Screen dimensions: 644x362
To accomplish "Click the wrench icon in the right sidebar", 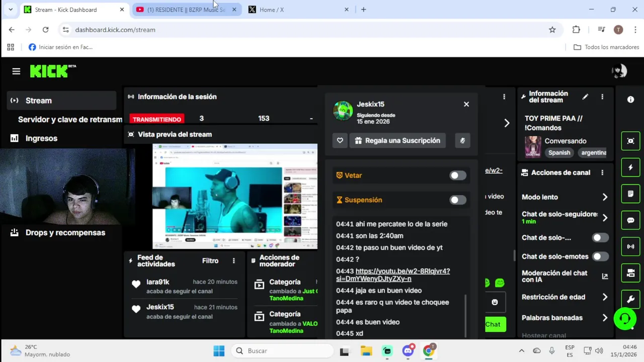I will [x=630, y=299].
